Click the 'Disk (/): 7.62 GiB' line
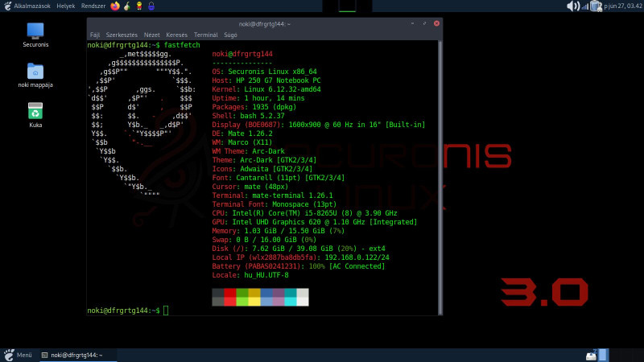The width and height of the screenshot is (644, 362). tap(299, 249)
